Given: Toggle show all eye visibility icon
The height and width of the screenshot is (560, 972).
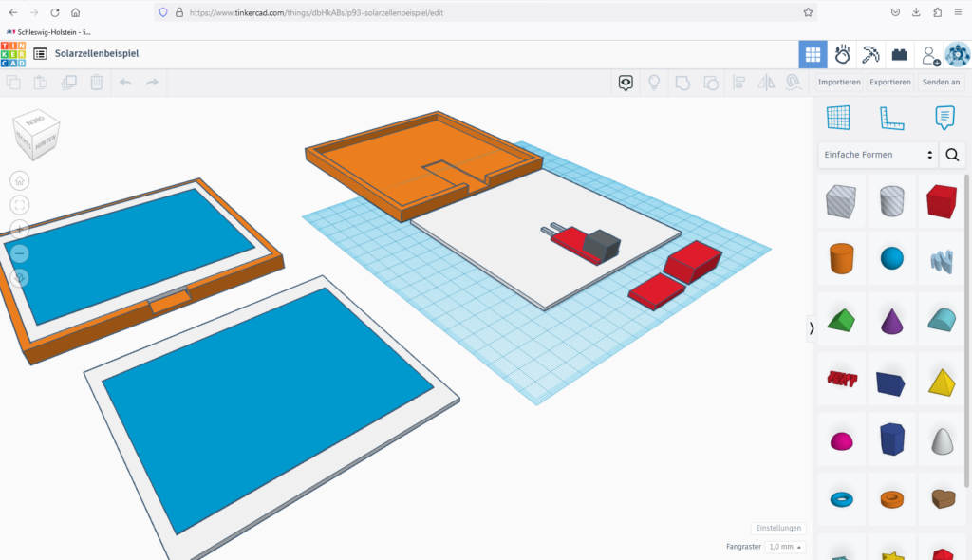Looking at the screenshot, I should pos(626,83).
